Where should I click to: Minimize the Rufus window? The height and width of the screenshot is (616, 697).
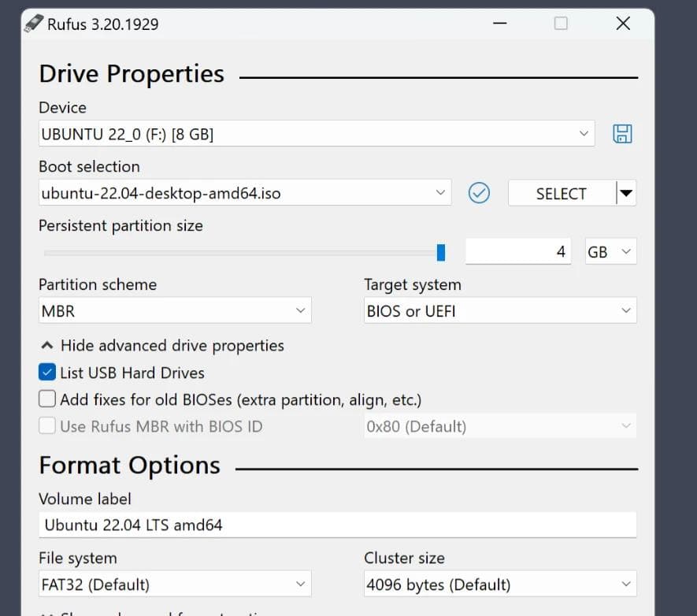[x=499, y=23]
